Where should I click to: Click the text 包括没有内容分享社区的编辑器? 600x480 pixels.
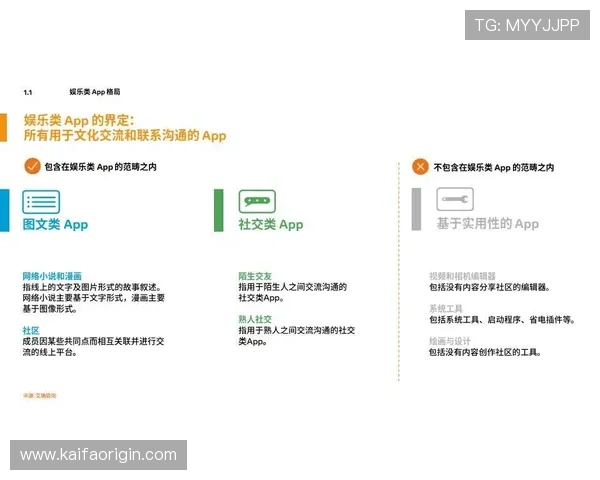pyautogui.click(x=489, y=287)
